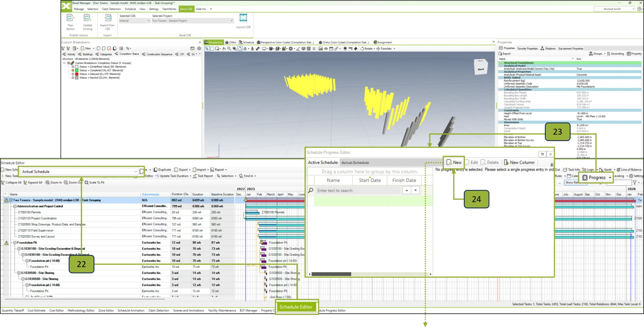This screenshot has height=332, width=644.
Task: Open the Actual Schedule combo box
Action: click(79, 172)
